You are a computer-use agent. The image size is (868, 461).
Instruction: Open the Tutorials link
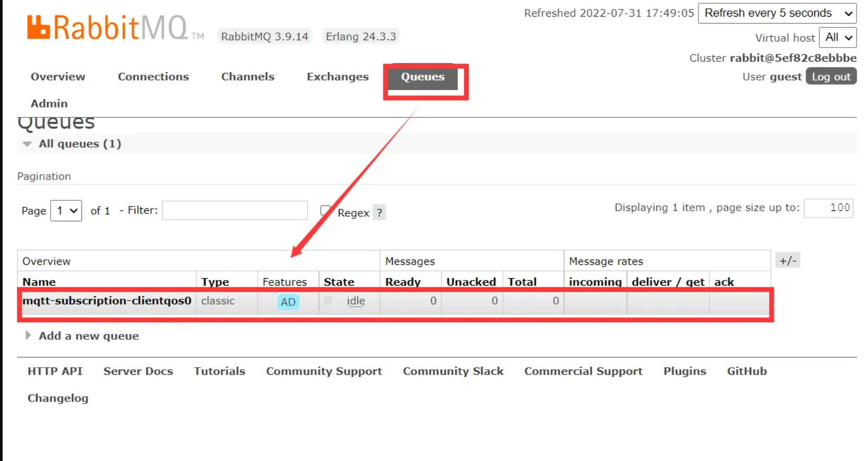click(x=220, y=371)
